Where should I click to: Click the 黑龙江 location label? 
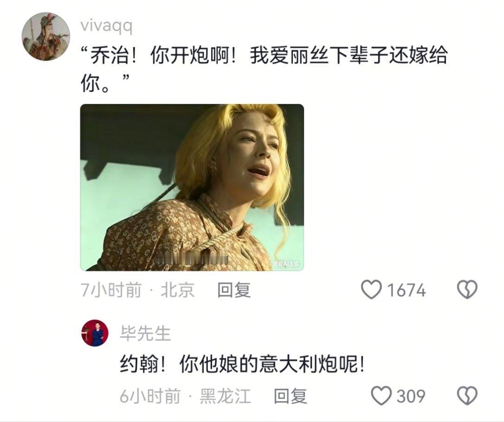pos(225,396)
